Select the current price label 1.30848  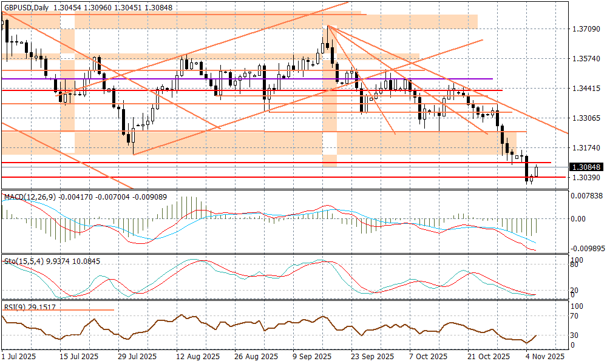click(x=587, y=167)
